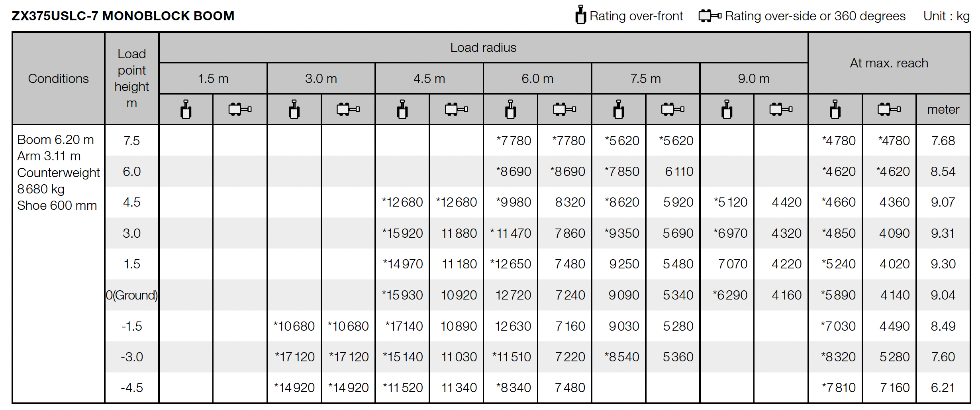Screen dimensions: 980x410
Task: Click the over-side icon under 7.5 m radius
Action: 673,109
